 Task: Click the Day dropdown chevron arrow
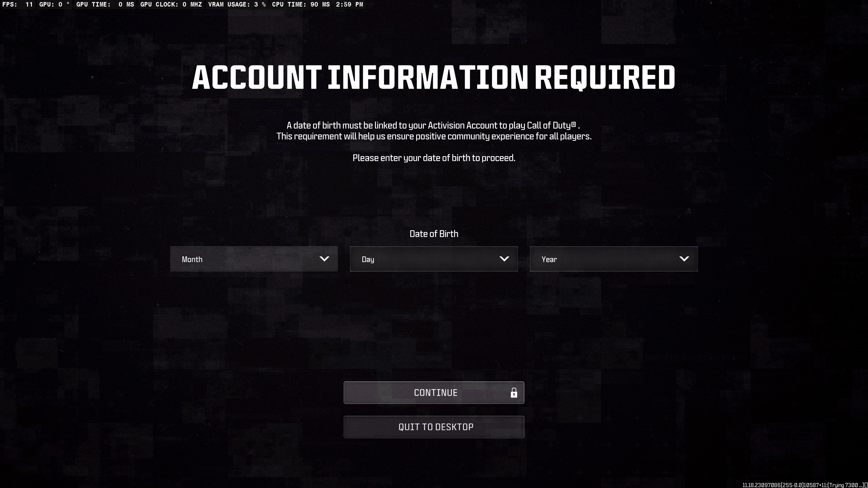504,259
